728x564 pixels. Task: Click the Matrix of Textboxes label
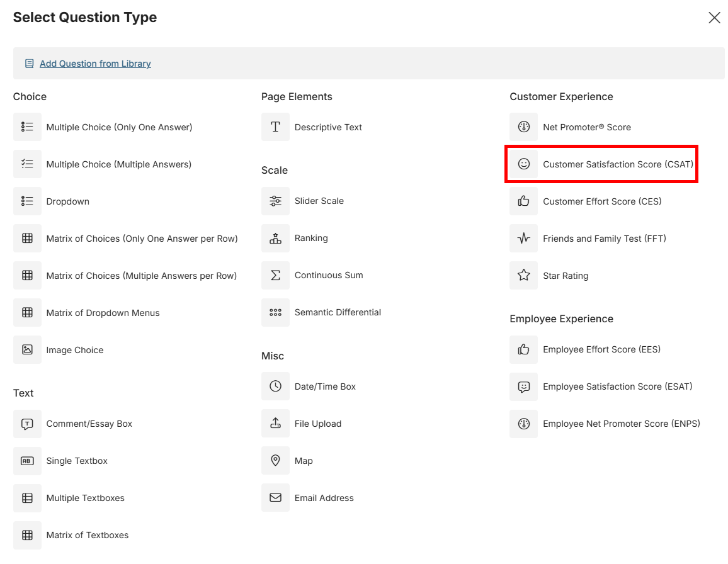88,535
